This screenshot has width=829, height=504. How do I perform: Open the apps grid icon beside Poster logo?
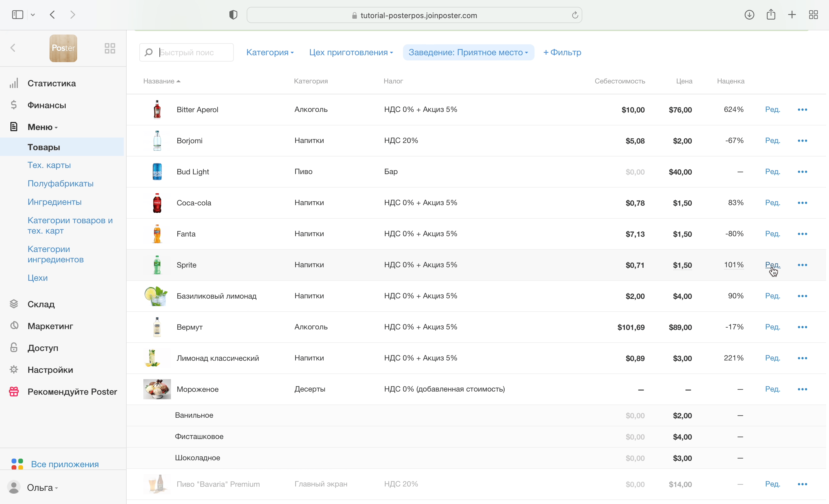click(110, 48)
